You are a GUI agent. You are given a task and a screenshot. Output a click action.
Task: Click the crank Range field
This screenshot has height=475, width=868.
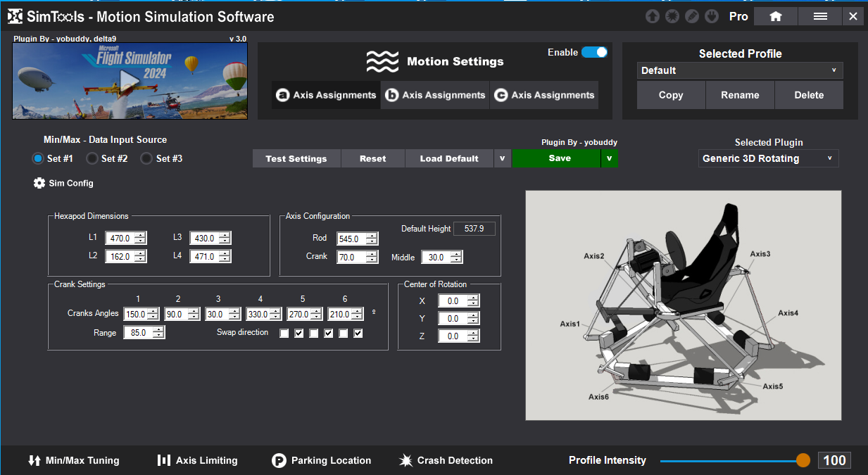[144, 333]
